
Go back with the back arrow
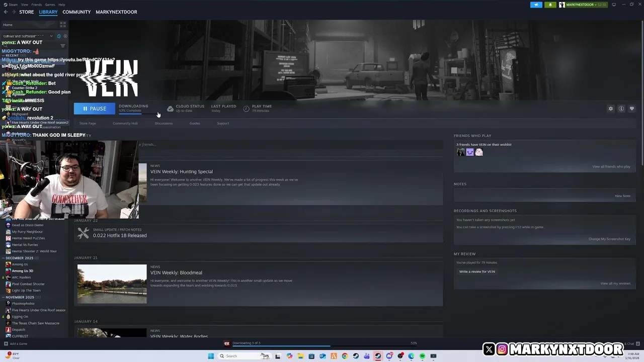[6, 12]
